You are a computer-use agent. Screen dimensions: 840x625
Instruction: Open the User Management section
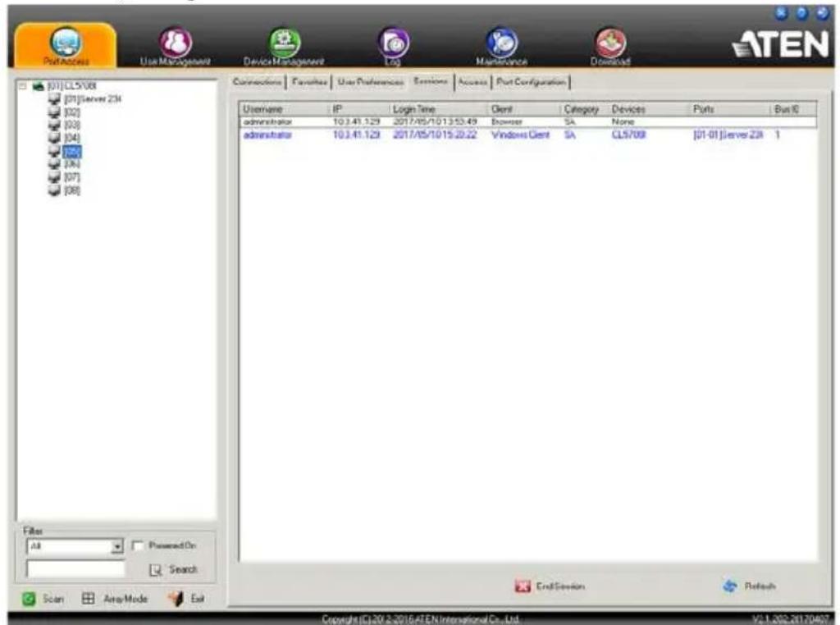coord(176,47)
